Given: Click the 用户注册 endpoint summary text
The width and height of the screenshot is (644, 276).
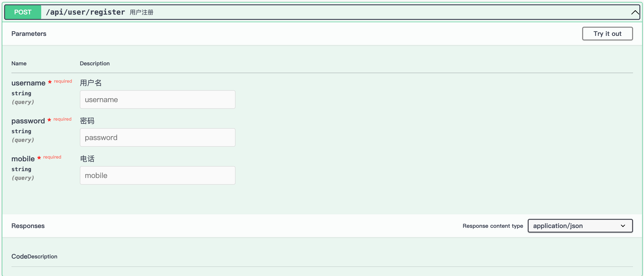Looking at the screenshot, I should [x=141, y=12].
